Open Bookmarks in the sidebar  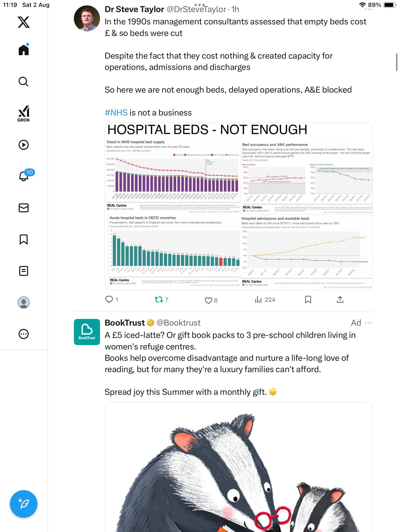coord(24,239)
